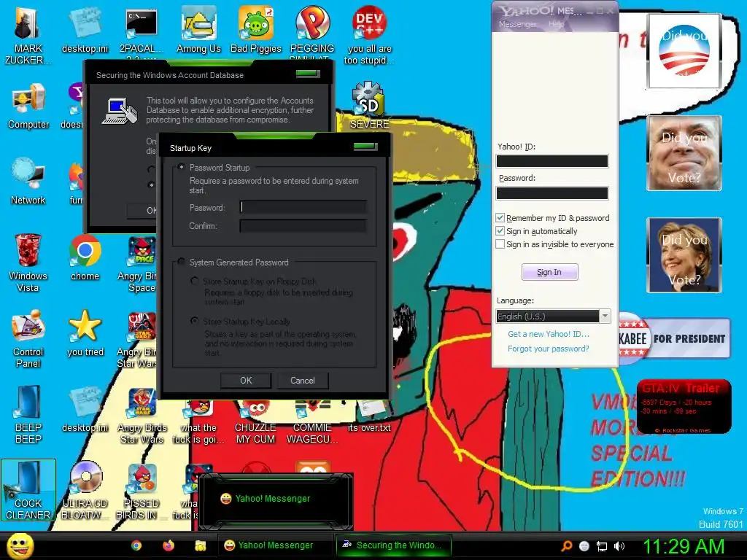Click the Password field in Startup Key
Image resolution: width=747 pixels, height=560 pixels.
pyautogui.click(x=303, y=207)
